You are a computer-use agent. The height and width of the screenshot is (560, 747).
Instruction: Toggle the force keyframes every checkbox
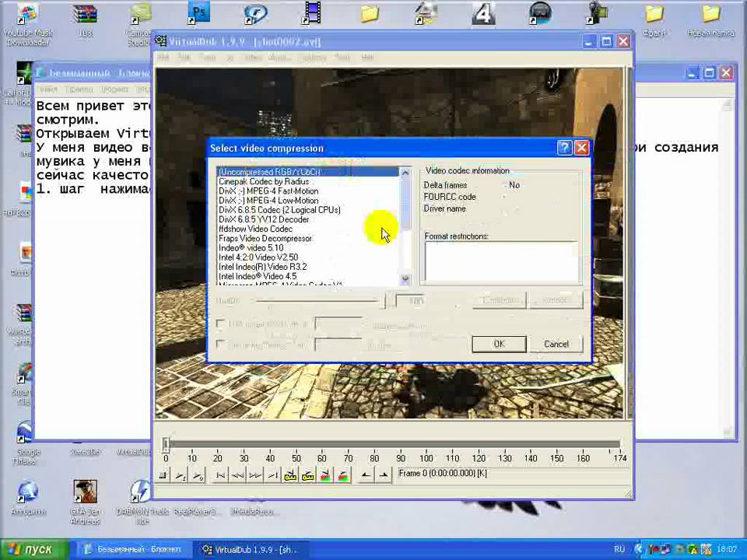click(x=220, y=345)
